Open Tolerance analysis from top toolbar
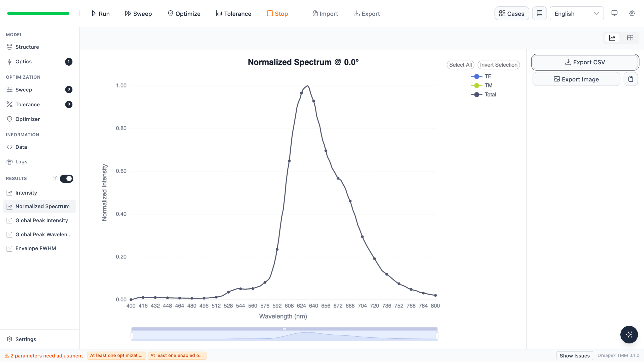Screen dimensions: 644x362 (x=233, y=14)
